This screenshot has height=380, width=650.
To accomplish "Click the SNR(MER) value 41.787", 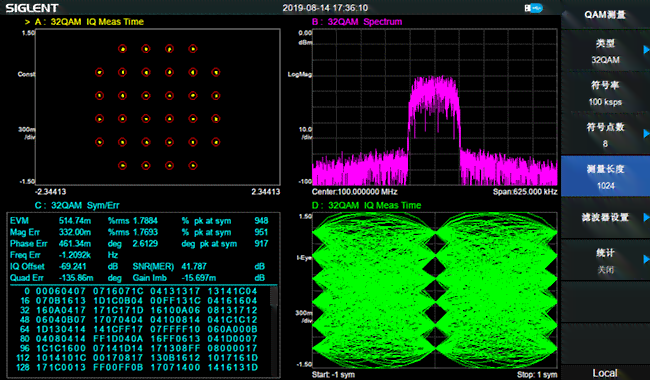I will [194, 266].
